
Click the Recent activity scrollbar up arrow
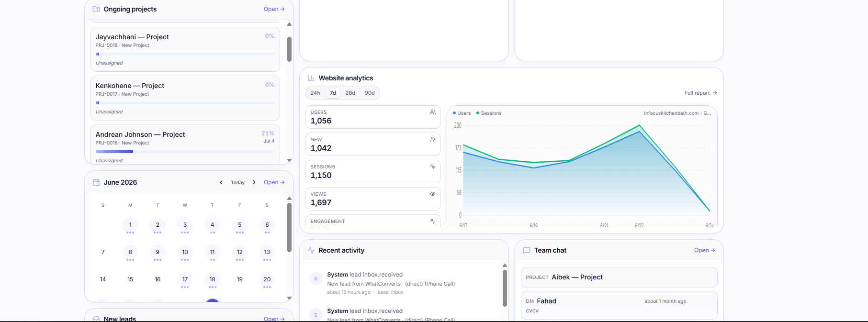(505, 265)
